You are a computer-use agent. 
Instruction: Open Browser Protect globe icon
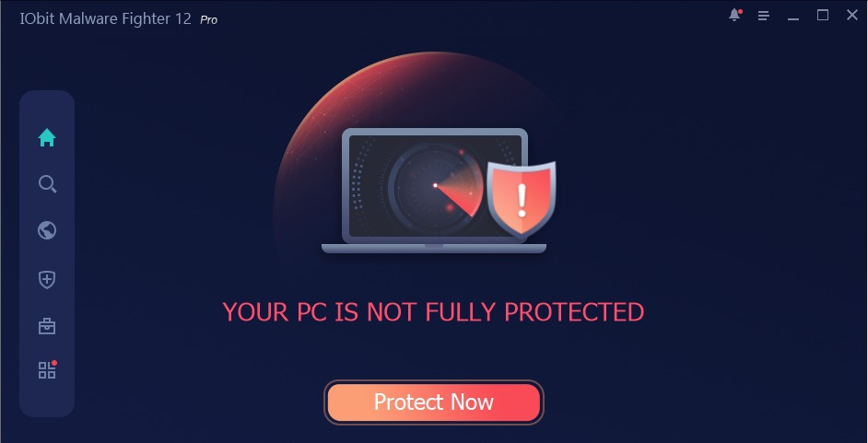coord(47,230)
